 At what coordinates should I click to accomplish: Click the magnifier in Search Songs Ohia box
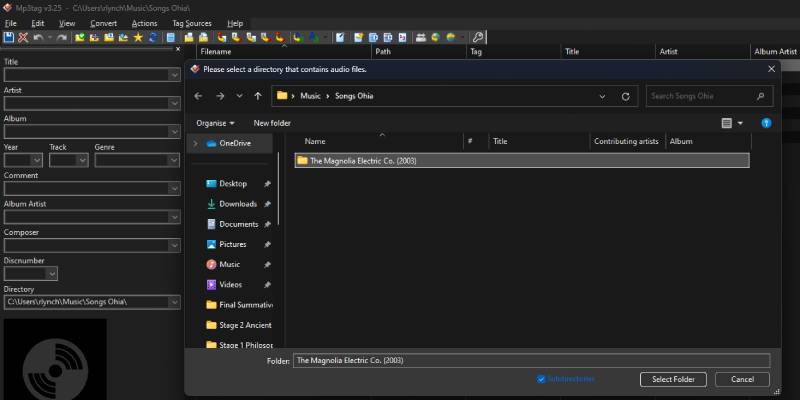pos(761,96)
